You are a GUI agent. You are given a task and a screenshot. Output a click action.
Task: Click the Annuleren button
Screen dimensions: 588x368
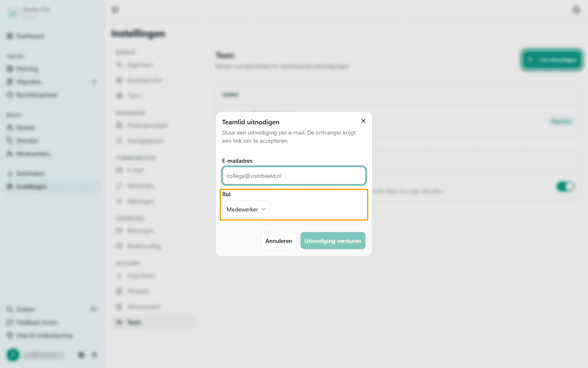point(279,241)
